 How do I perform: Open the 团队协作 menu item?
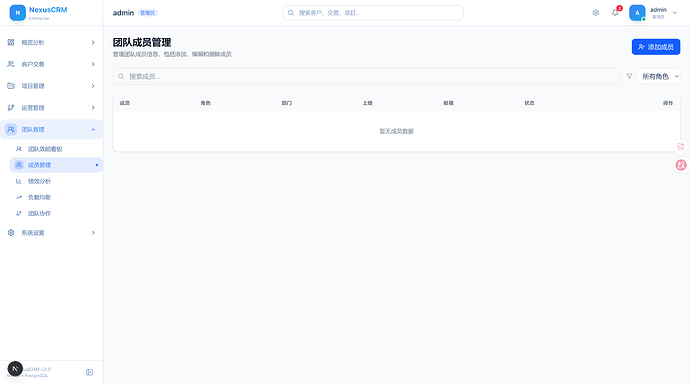click(56, 213)
